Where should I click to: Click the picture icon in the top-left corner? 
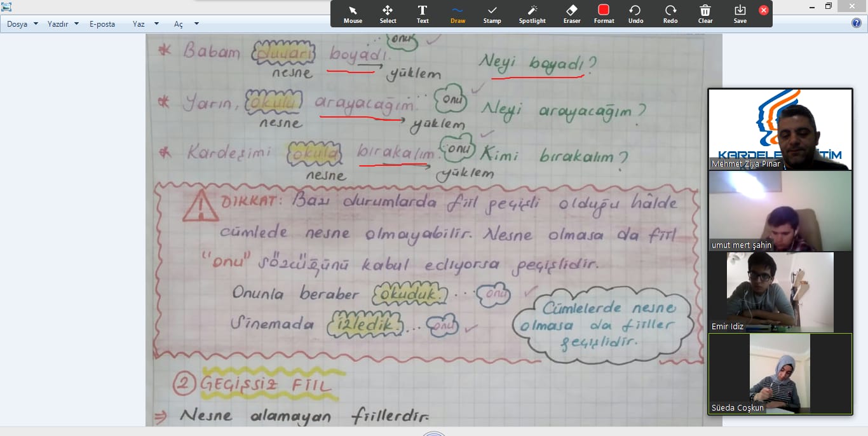coord(6,6)
